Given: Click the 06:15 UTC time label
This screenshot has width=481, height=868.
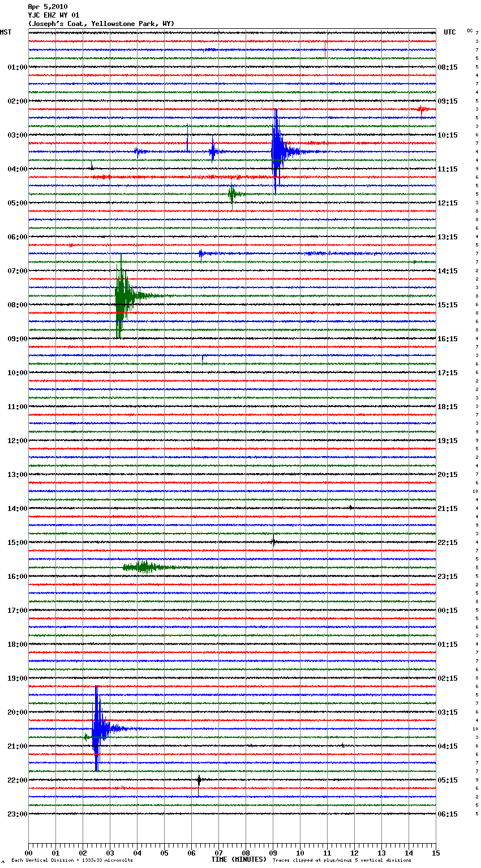Looking at the screenshot, I should tap(448, 814).
